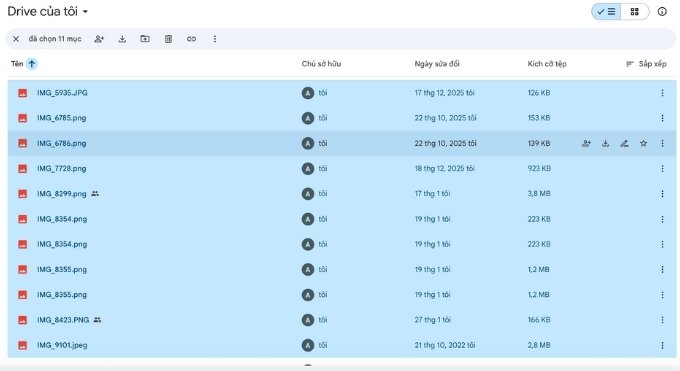Select the file IMG_5935.JPG
Screen dimensions: 680x371
342,93
